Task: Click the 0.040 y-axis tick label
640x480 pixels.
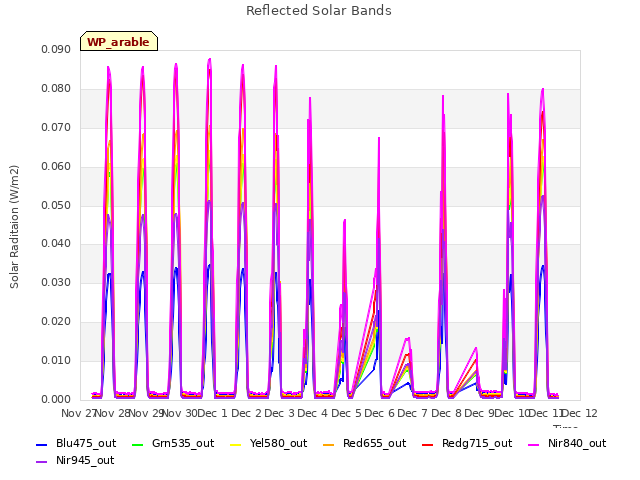Action: [x=56, y=244]
